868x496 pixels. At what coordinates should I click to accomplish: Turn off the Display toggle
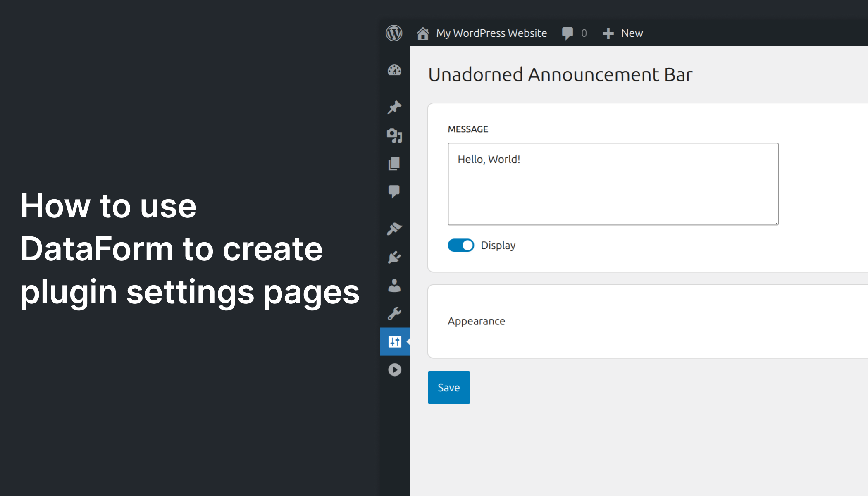coord(461,246)
